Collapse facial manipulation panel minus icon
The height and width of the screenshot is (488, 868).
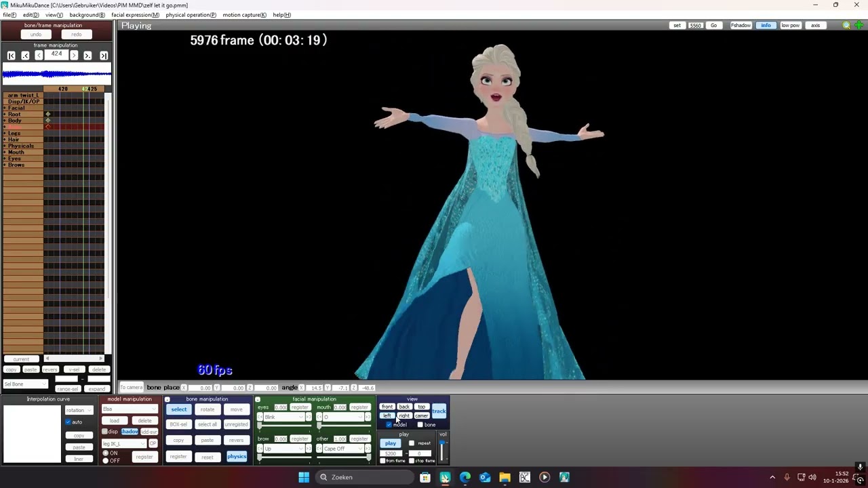point(258,399)
